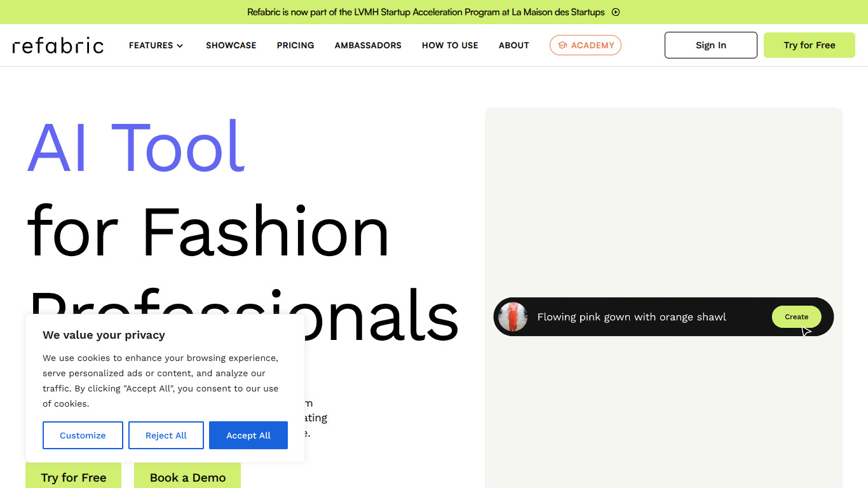
Task: Click the graduation cap icon in Academy button
Action: click(562, 45)
